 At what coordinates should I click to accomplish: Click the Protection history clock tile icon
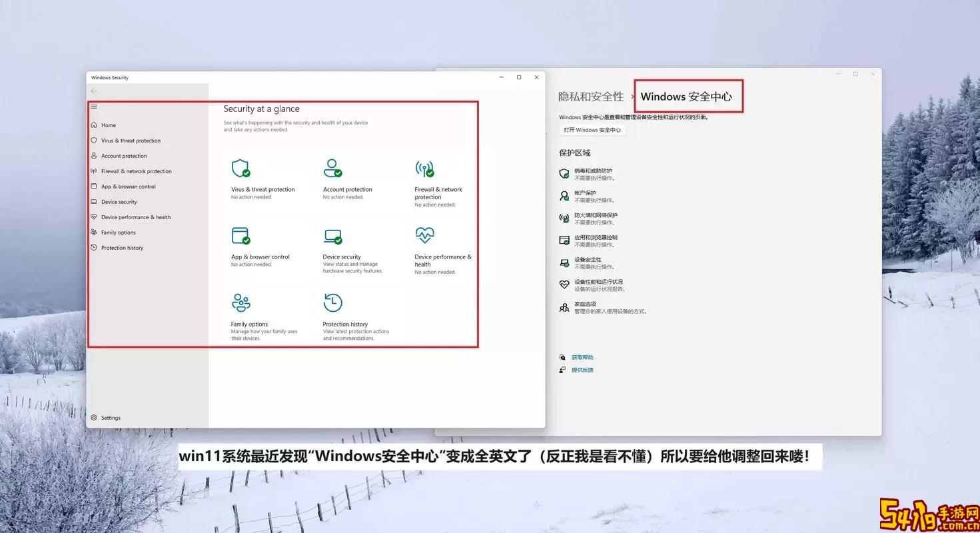(332, 303)
